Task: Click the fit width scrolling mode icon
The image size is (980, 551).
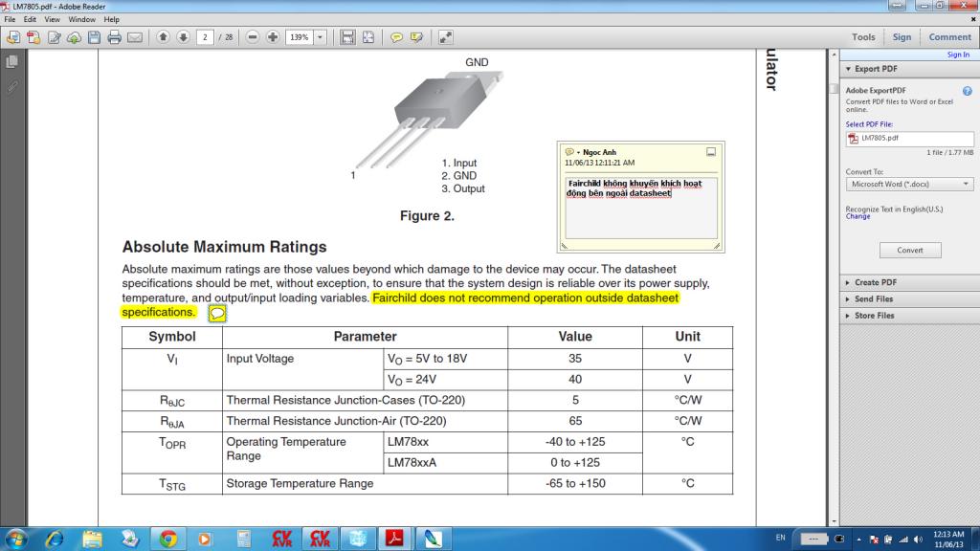Action: click(x=347, y=37)
